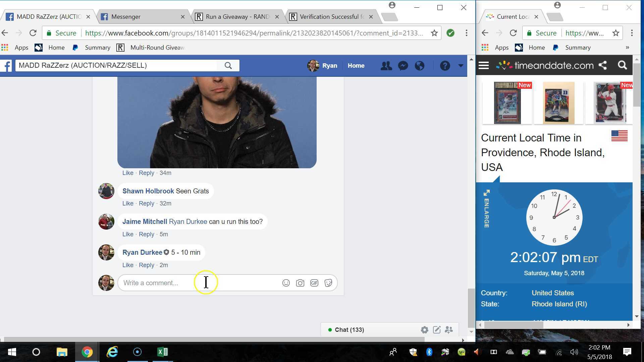Viewport: 644px width, 362px height.
Task: Open Facebook friend requests icon
Action: point(386,66)
